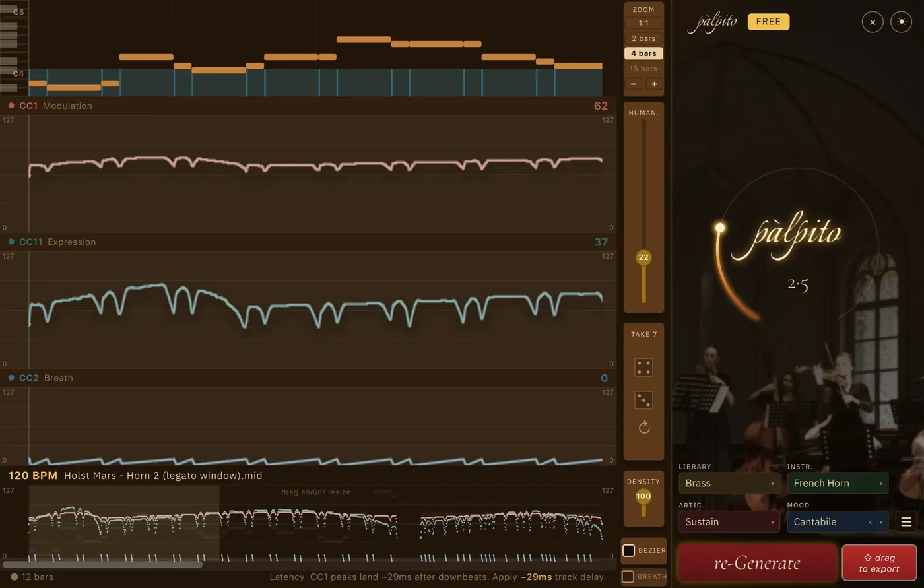Screen dimensions: 924x588
Task: Click the -29ms track delay value
Action: click(536, 577)
